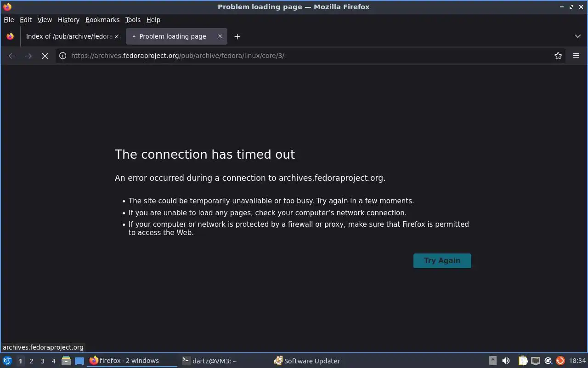
Task: Open removable media tray icon
Action: [x=492, y=361]
